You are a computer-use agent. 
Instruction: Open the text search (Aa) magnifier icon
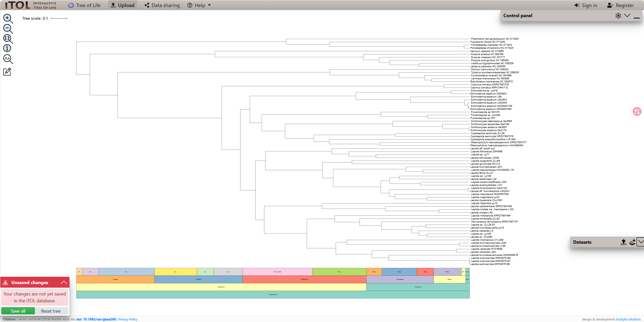(8, 59)
